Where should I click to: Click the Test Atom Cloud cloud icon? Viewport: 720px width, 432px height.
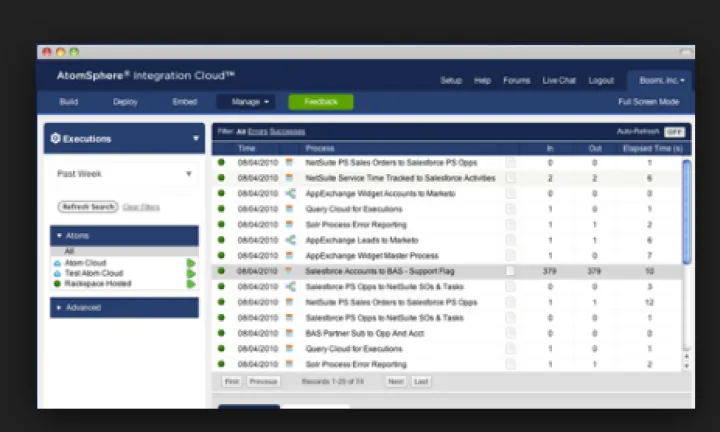[x=57, y=274]
